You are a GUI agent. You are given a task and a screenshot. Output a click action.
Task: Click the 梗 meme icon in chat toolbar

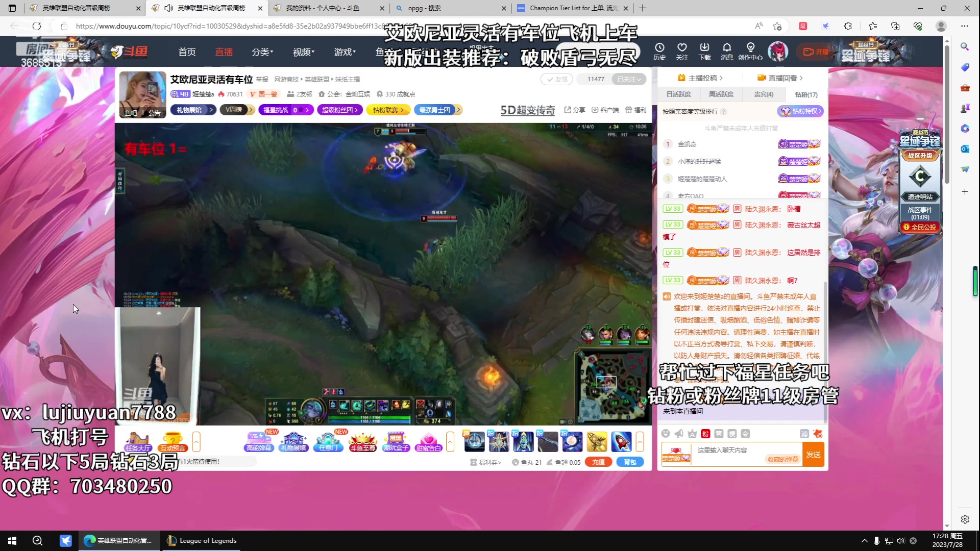click(732, 434)
